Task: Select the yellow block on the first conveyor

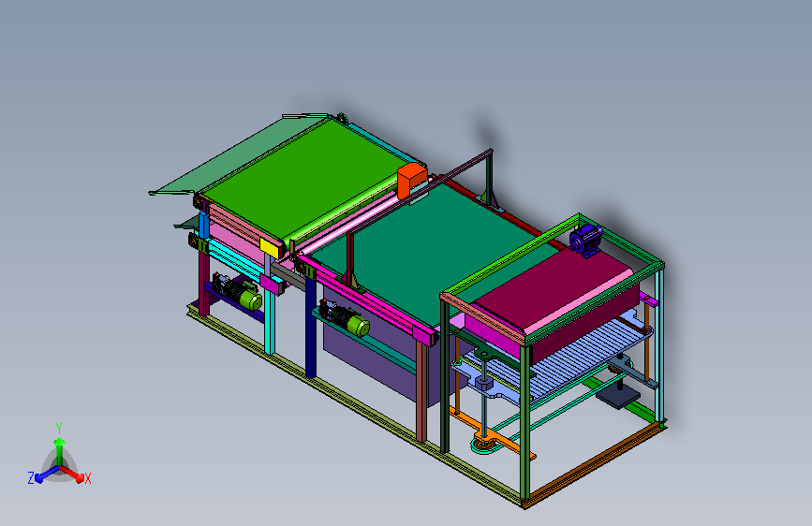Action: pos(270,246)
